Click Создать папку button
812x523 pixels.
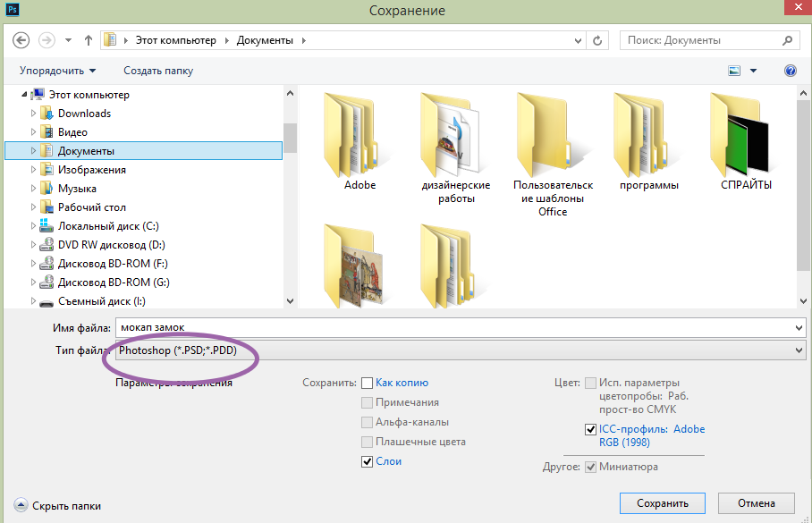[x=158, y=71]
